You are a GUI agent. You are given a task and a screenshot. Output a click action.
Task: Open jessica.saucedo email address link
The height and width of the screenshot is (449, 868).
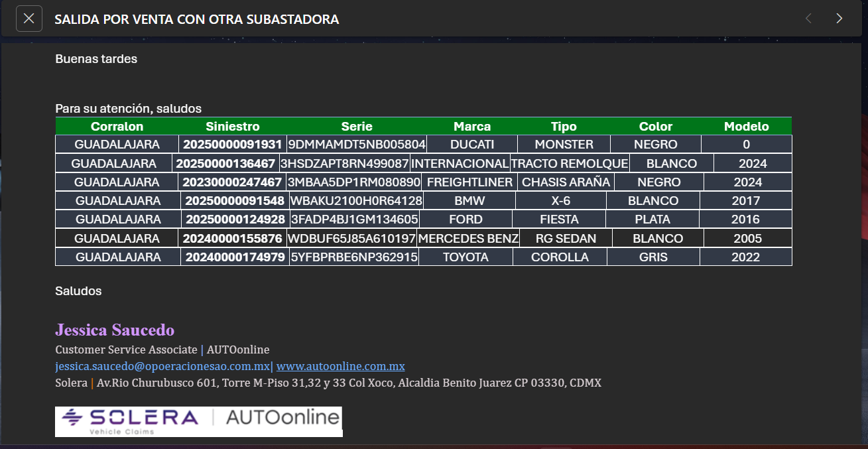[x=162, y=366]
